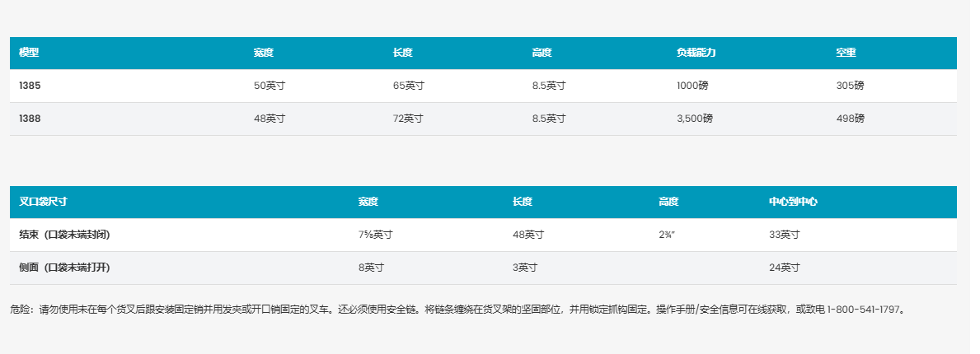Click the 7⅝英寸 width cell

click(x=375, y=235)
